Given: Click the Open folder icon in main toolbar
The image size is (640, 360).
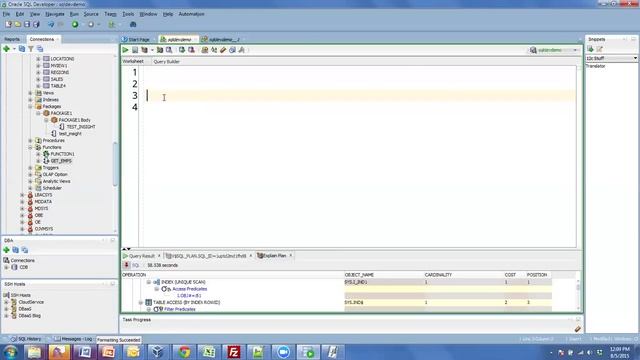Looking at the screenshot, I should tap(18, 24).
